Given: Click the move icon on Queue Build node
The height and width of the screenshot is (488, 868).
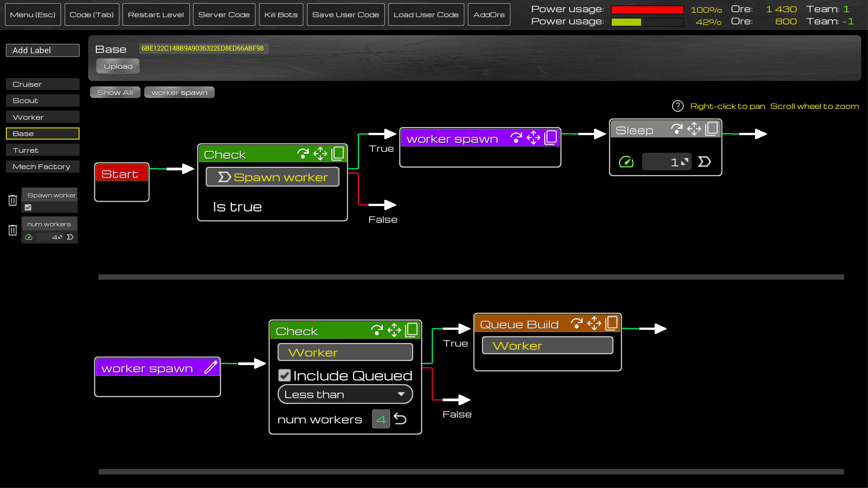Looking at the screenshot, I should (594, 324).
